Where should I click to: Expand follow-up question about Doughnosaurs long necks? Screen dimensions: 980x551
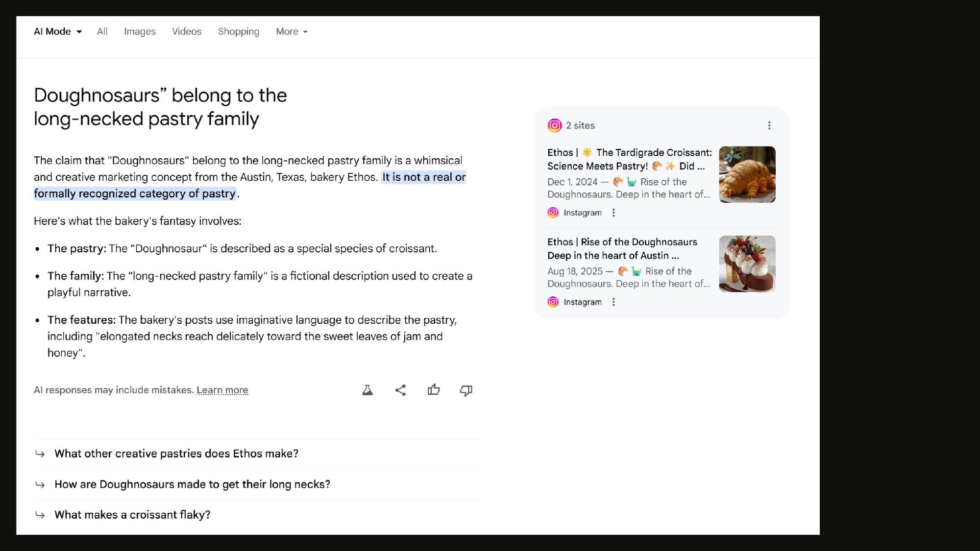[192, 484]
